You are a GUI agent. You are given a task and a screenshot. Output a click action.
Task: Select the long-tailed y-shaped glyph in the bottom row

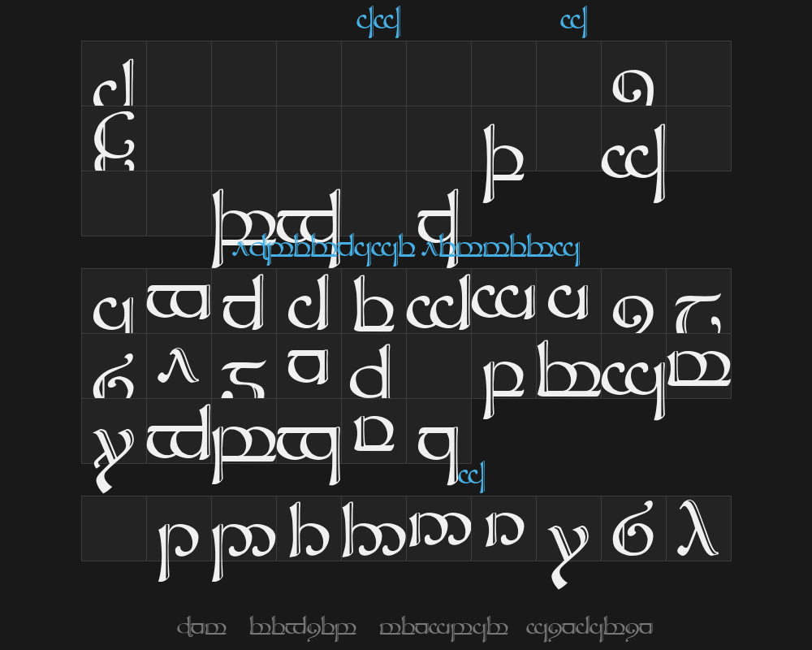click(567, 551)
